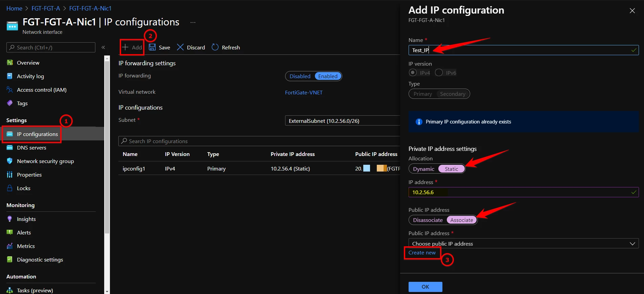Choose Secondary type option
Screen dimensions: 644x294
453,94
